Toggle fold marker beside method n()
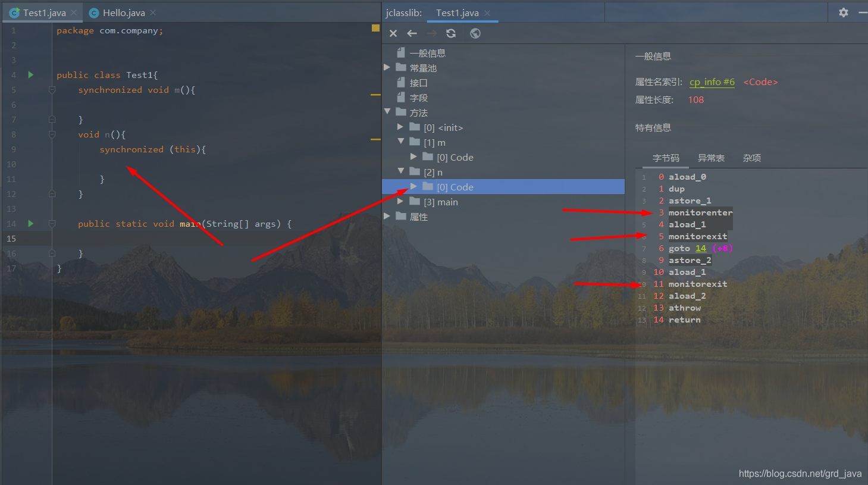This screenshot has width=868, height=485. (52, 134)
